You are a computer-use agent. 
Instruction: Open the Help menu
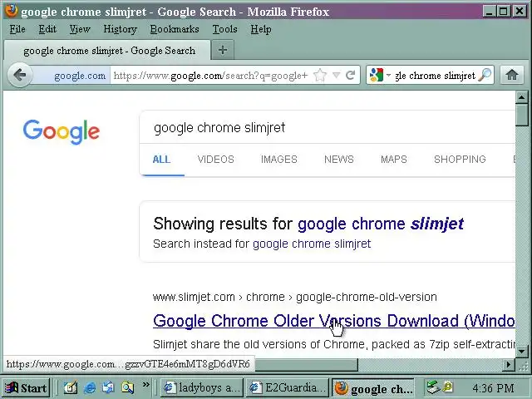pos(260,29)
